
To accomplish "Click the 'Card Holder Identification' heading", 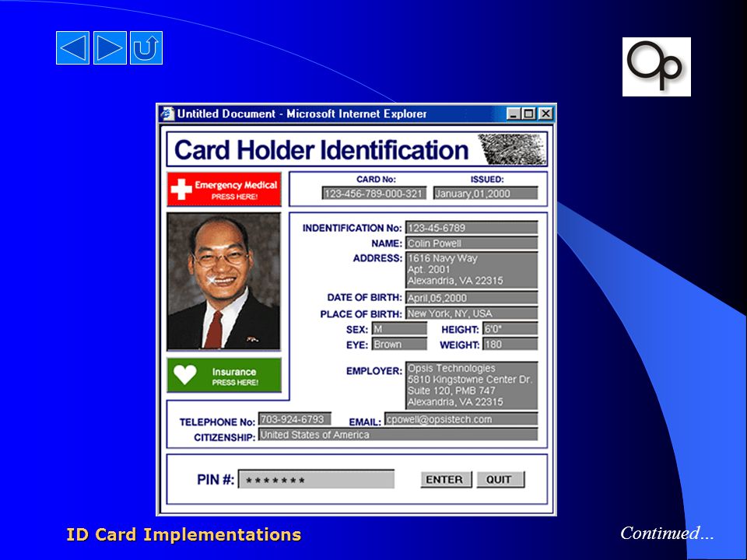I will (x=321, y=150).
